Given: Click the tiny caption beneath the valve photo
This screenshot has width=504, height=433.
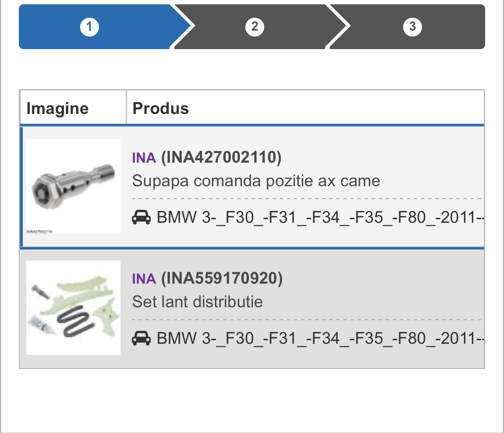Looking at the screenshot, I should pos(39,231).
